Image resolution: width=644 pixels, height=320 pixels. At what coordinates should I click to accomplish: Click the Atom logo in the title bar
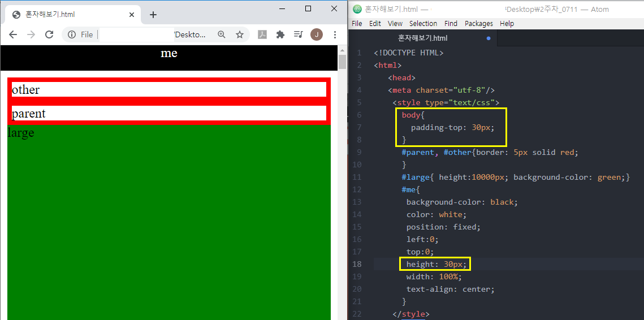point(357,9)
